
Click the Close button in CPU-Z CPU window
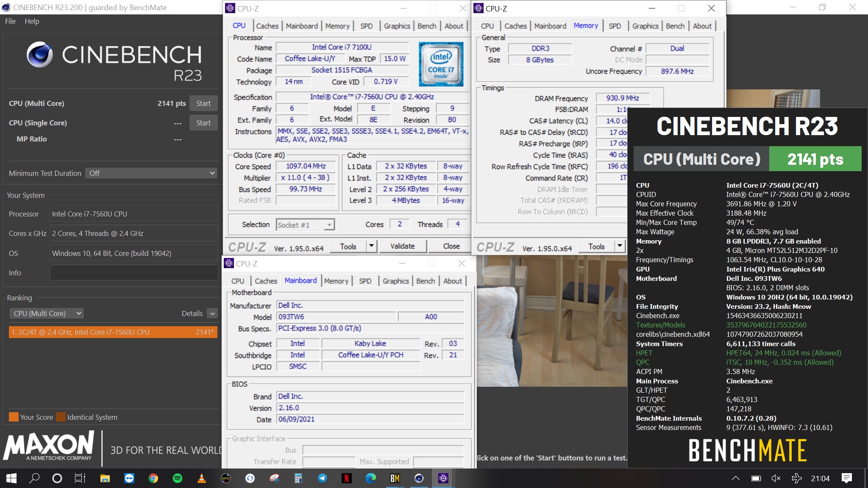pyautogui.click(x=451, y=246)
